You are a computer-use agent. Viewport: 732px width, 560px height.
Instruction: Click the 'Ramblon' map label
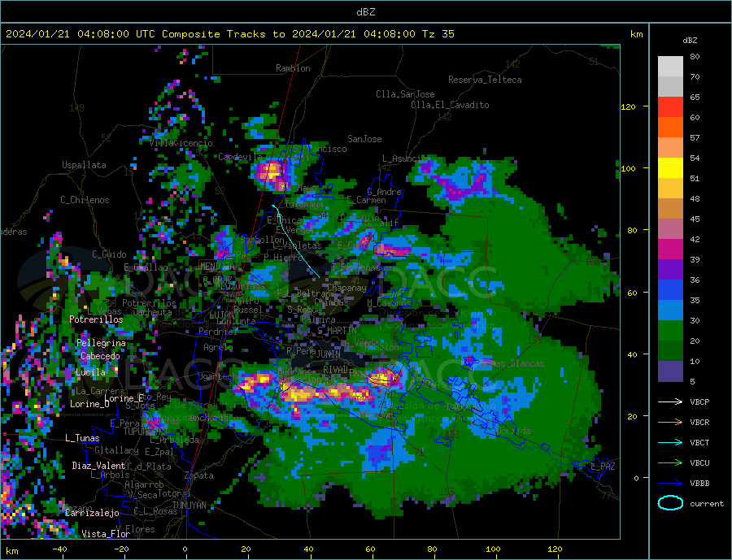[293, 68]
